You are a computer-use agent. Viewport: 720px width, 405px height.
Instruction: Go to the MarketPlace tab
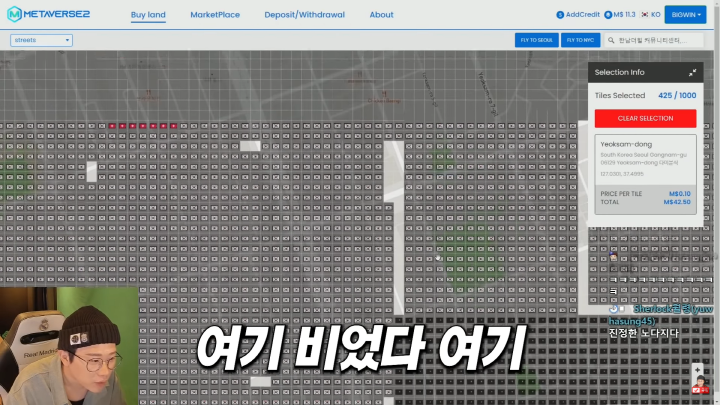point(215,15)
